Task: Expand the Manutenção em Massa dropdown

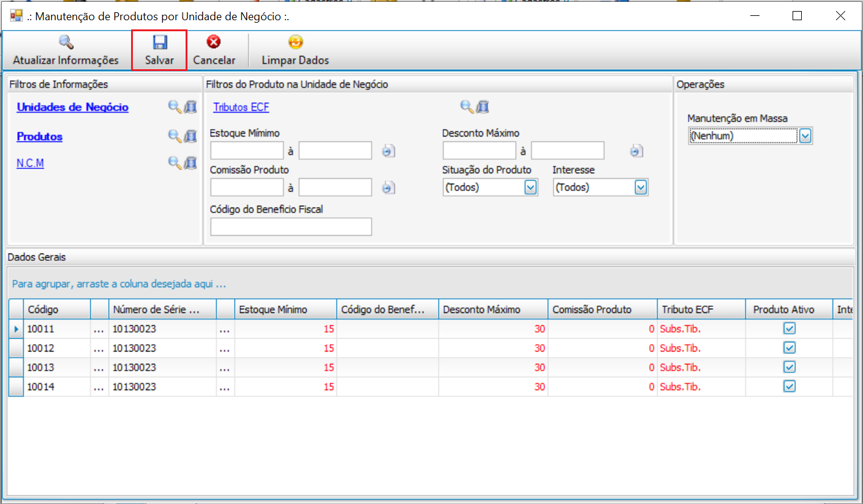Action: [805, 136]
